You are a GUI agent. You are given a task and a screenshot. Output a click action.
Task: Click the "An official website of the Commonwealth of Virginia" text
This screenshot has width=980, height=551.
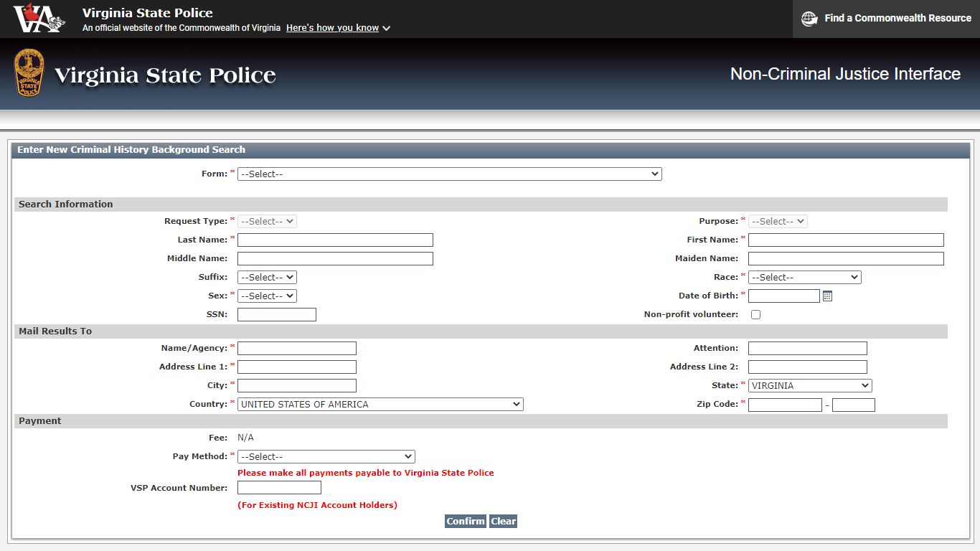coord(182,28)
